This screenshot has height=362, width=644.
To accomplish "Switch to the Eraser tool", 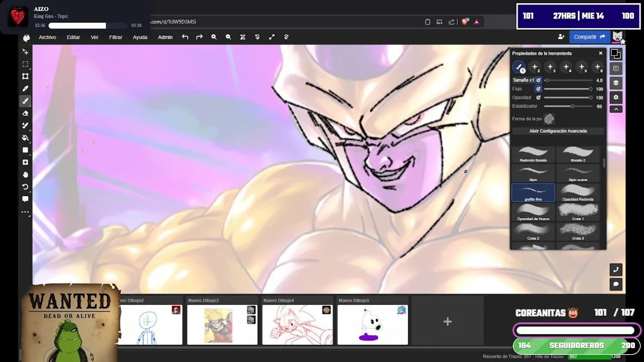I will pyautogui.click(x=25, y=113).
